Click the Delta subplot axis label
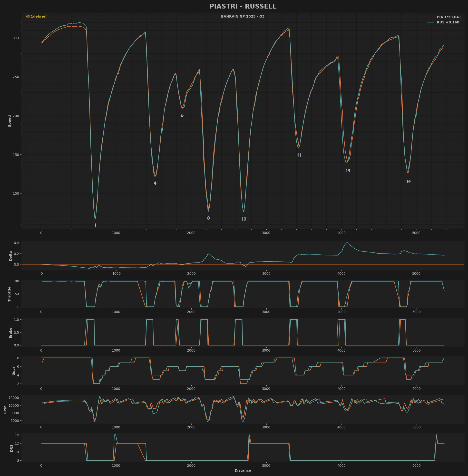 coord(10,256)
